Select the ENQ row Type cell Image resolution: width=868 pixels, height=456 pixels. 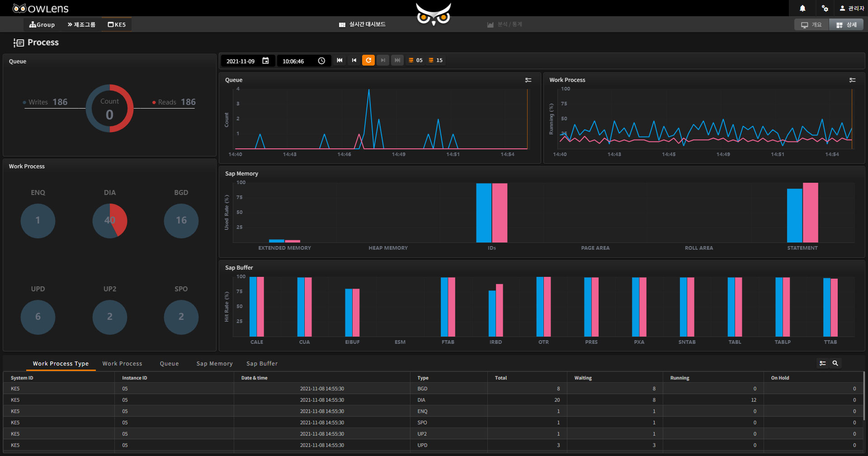pos(449,411)
